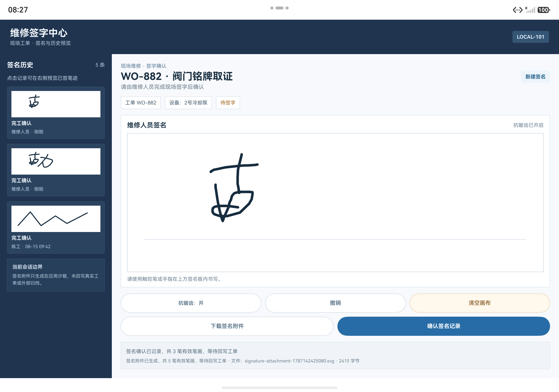This screenshot has width=559, height=392.
Task: Click the 设备：2号冷却泵 tag
Action: 188,103
